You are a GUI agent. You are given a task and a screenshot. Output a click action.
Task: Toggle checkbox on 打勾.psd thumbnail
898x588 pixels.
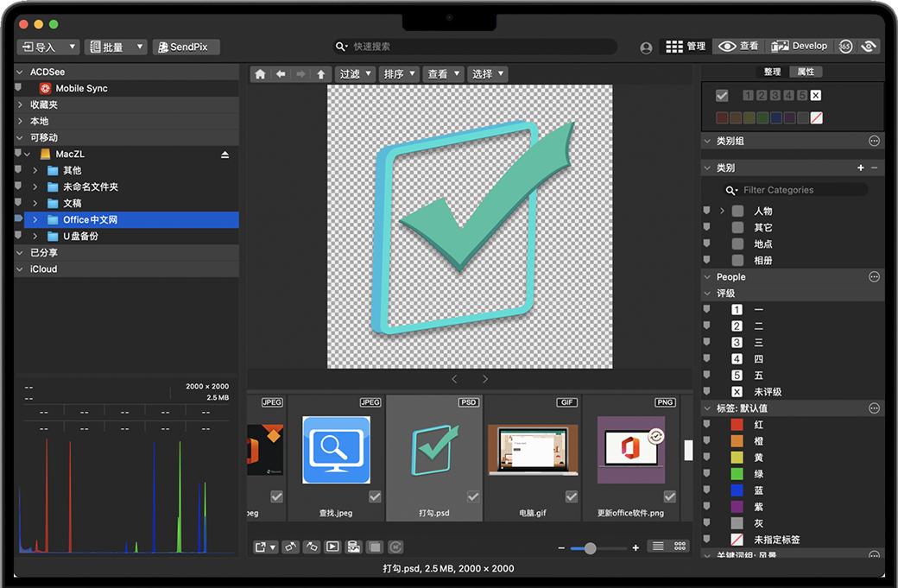point(473,496)
